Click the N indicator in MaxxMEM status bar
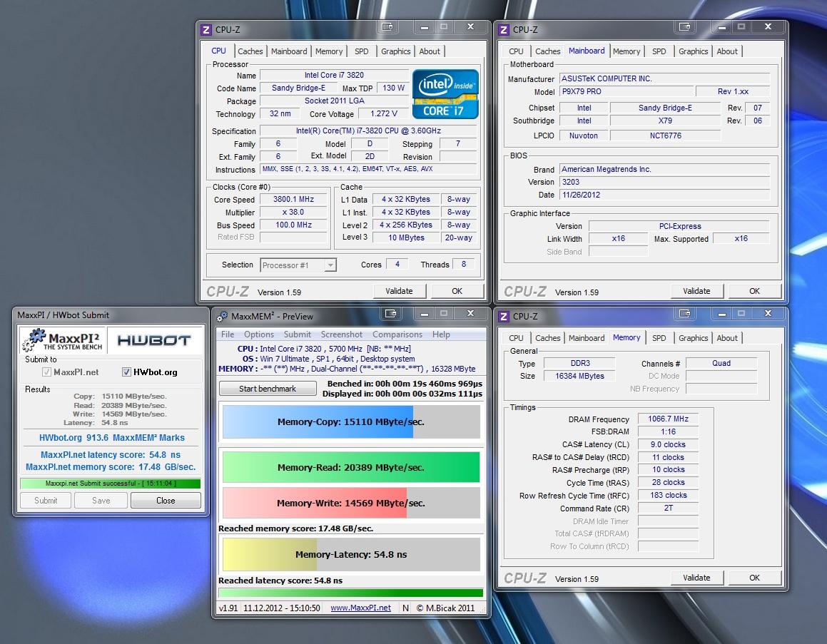827x644 pixels. click(405, 608)
